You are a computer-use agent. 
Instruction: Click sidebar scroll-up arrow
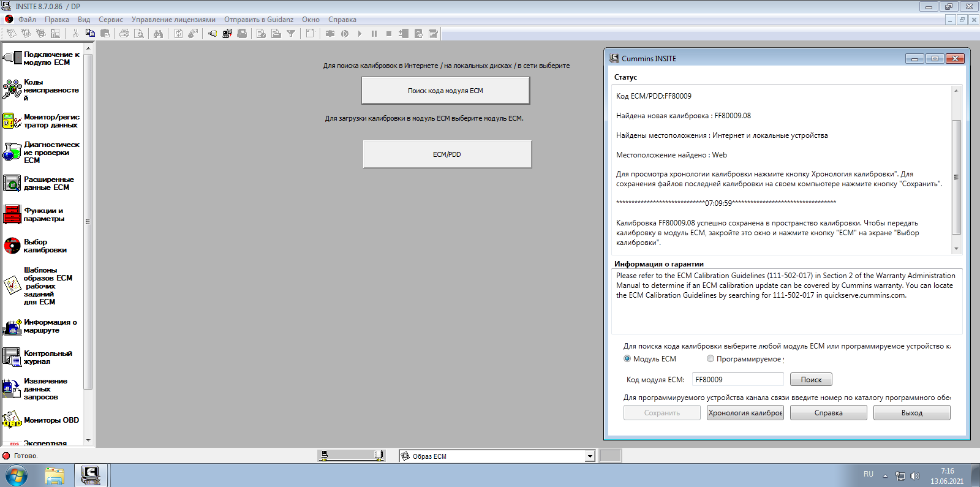pos(88,48)
